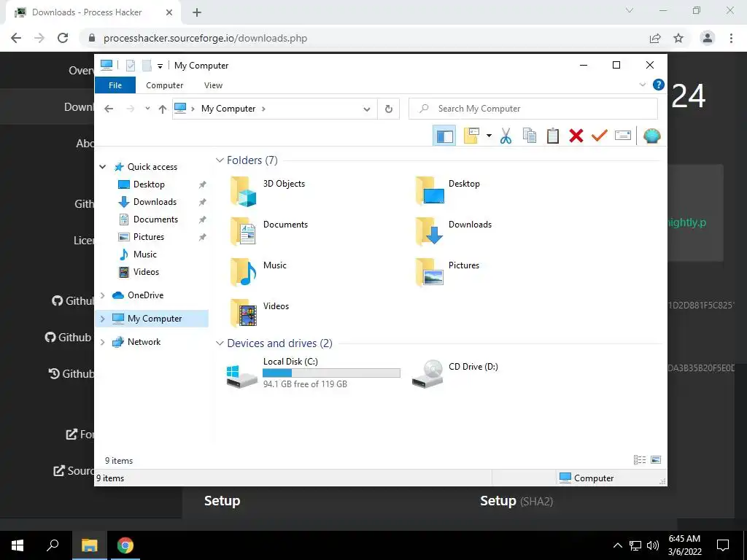The image size is (747, 560).
Task: Click the Chrome back arrow
Action: (x=16, y=38)
